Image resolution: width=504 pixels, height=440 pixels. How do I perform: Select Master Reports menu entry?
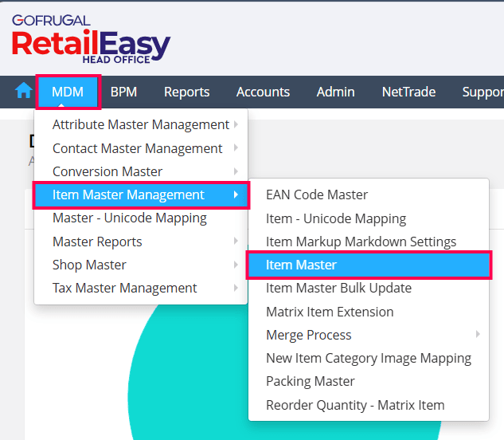[x=141, y=242]
